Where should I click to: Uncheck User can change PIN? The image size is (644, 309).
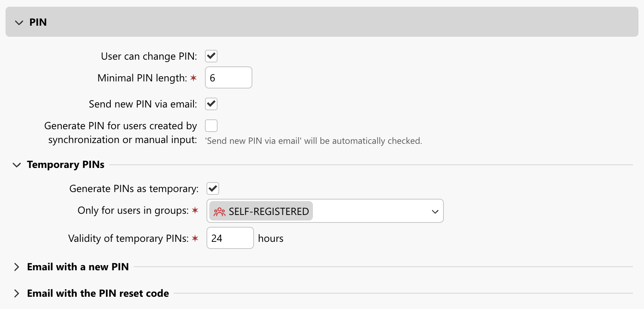[x=211, y=56]
